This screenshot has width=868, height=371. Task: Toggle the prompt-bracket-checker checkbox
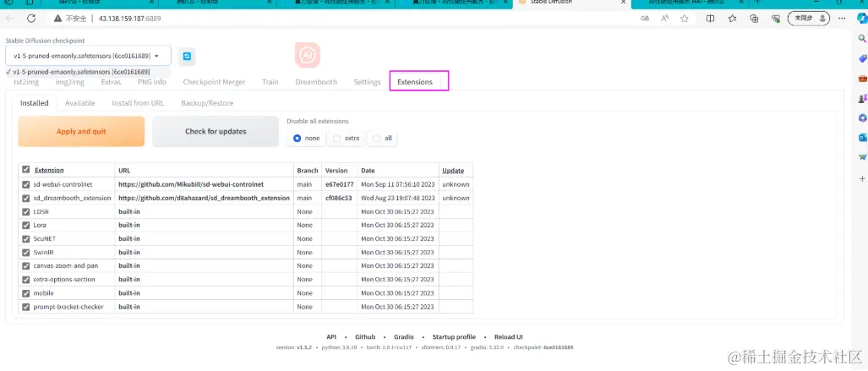26,307
